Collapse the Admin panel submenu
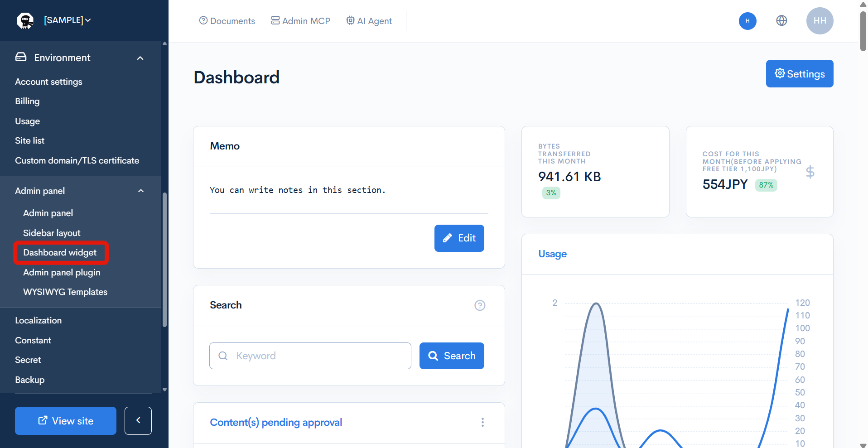The height and width of the screenshot is (448, 868). tap(141, 191)
